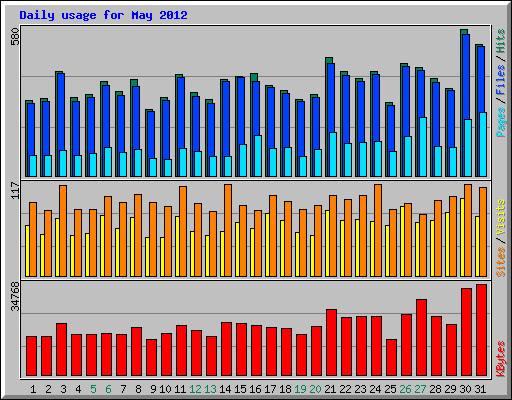Click day 24 on the x-axis

375,389
